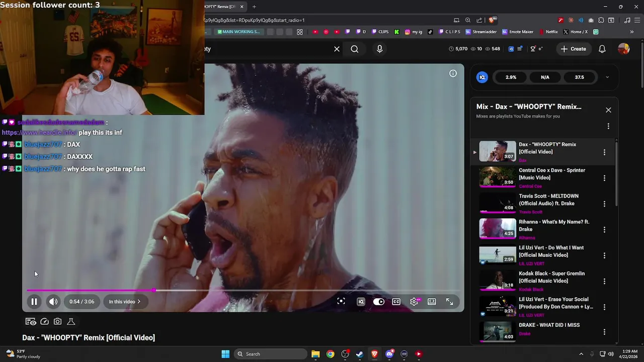The image size is (644, 362).
Task: Open the Emote Maker bookmark
Action: pyautogui.click(x=518, y=32)
